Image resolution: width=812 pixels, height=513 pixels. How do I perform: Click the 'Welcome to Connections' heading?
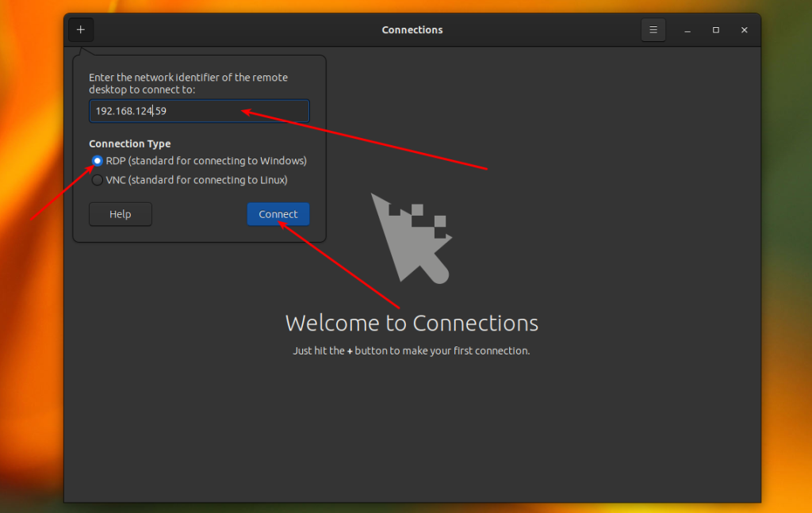click(412, 323)
